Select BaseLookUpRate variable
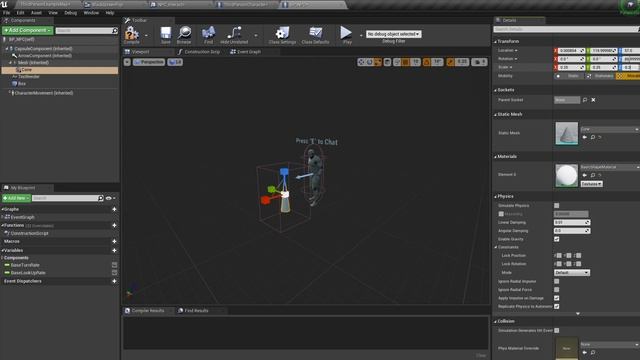This screenshot has height=360, width=640. pyautogui.click(x=28, y=273)
